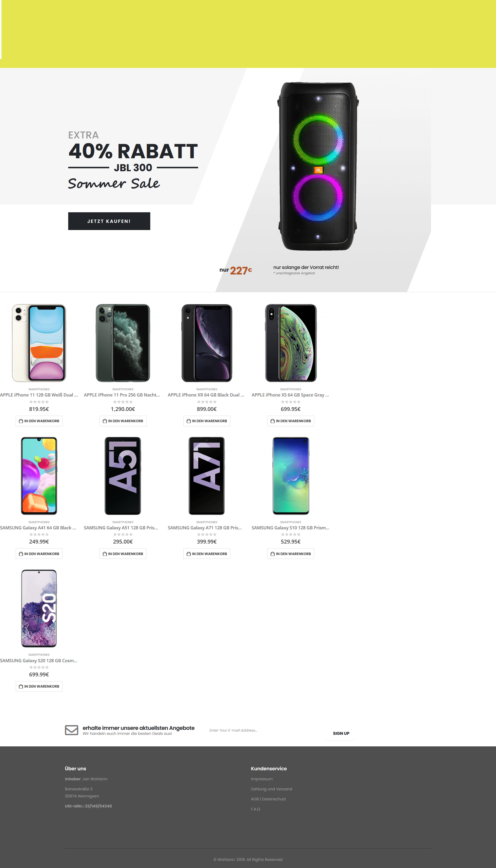Focus the e-mail address input field
496x868 pixels.
click(266, 730)
